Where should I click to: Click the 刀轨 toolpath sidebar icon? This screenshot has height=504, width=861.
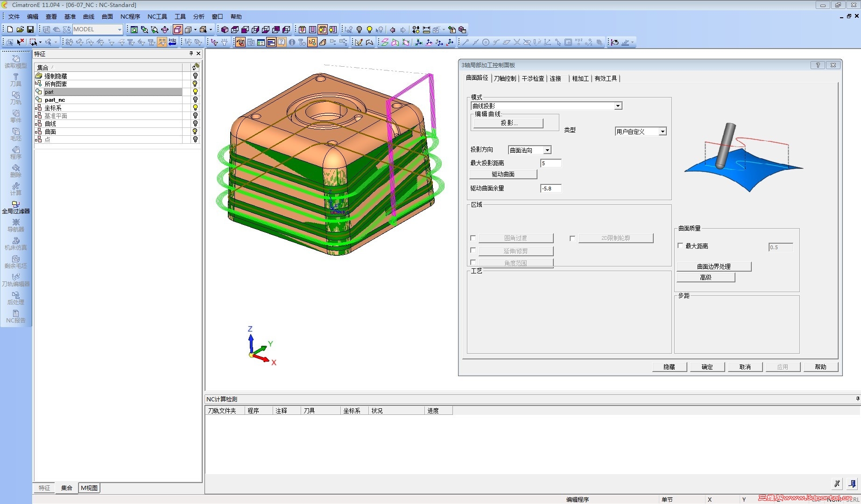tap(16, 98)
